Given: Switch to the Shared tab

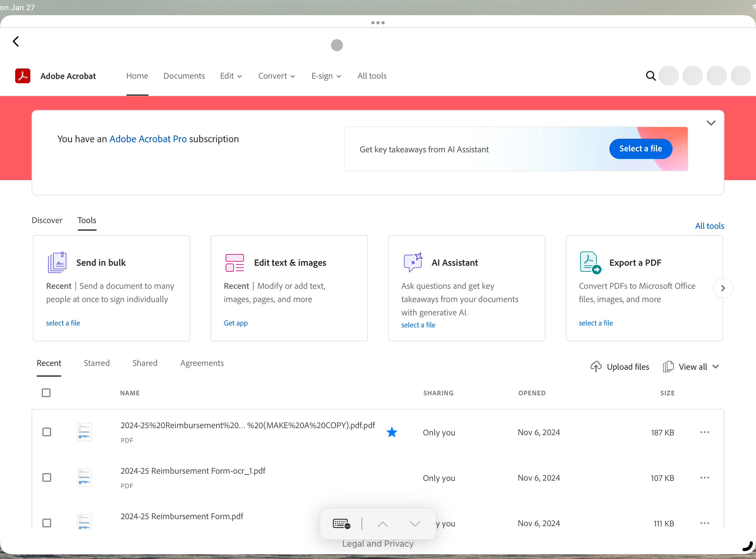Looking at the screenshot, I should click(x=144, y=363).
